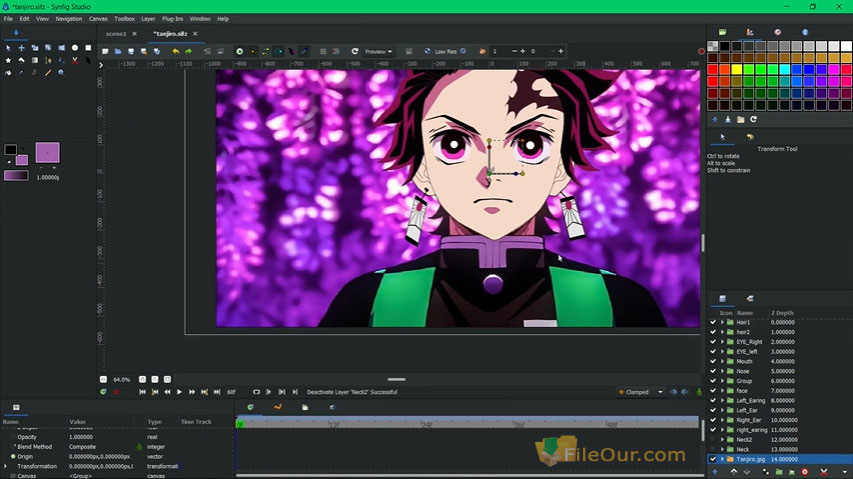This screenshot has height=479, width=853.
Task: Toggle visibility checkbox for Hair1 layer
Action: point(713,322)
